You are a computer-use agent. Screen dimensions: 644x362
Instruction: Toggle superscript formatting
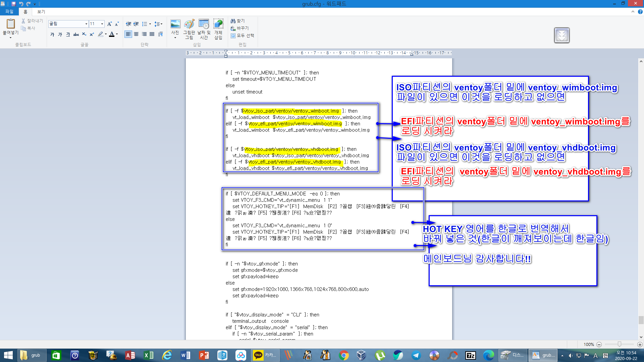[92, 34]
